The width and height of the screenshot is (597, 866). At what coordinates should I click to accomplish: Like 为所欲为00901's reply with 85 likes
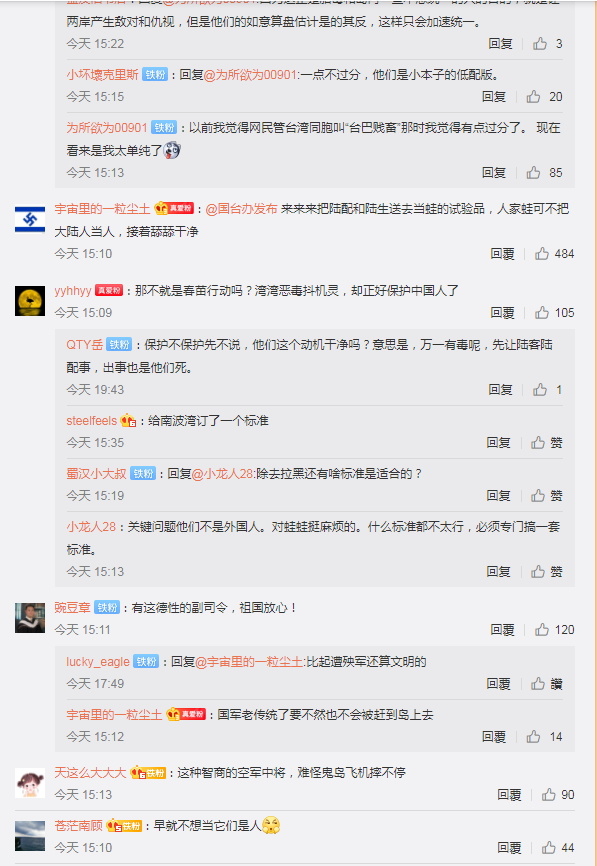tap(544, 173)
